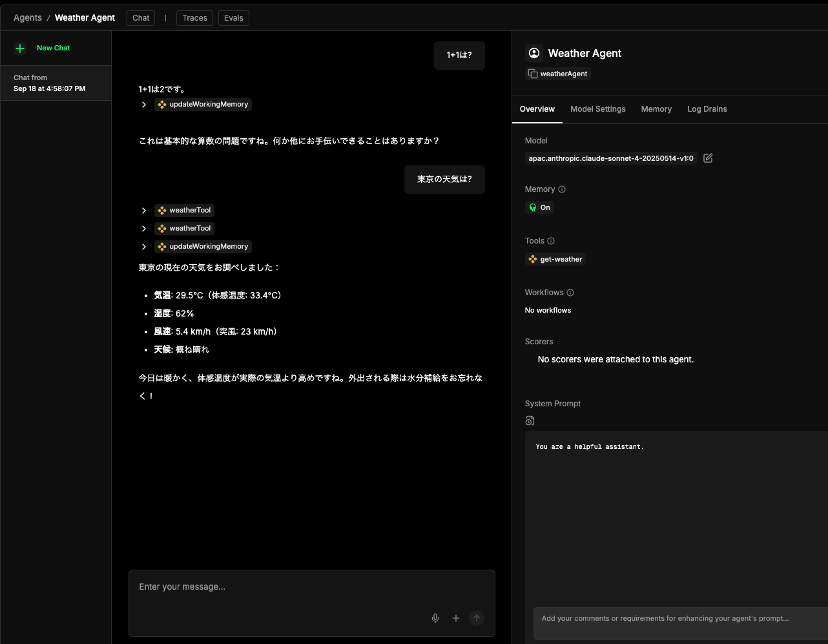Click the System Prompt version history icon
This screenshot has width=828, height=644.
(530, 421)
